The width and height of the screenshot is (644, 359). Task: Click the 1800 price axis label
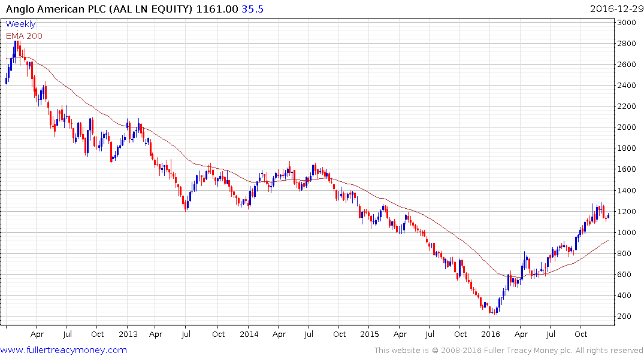(627, 148)
